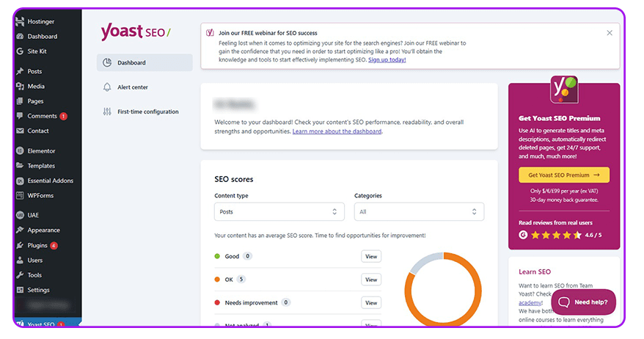Dismiss the webinar notification banner
Viewport: 644px width, 339px height.
(610, 33)
